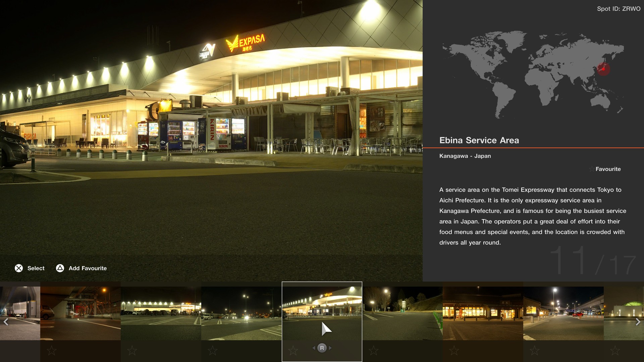The width and height of the screenshot is (644, 362).
Task: Click the cross Select button icon
Action: coord(19,268)
